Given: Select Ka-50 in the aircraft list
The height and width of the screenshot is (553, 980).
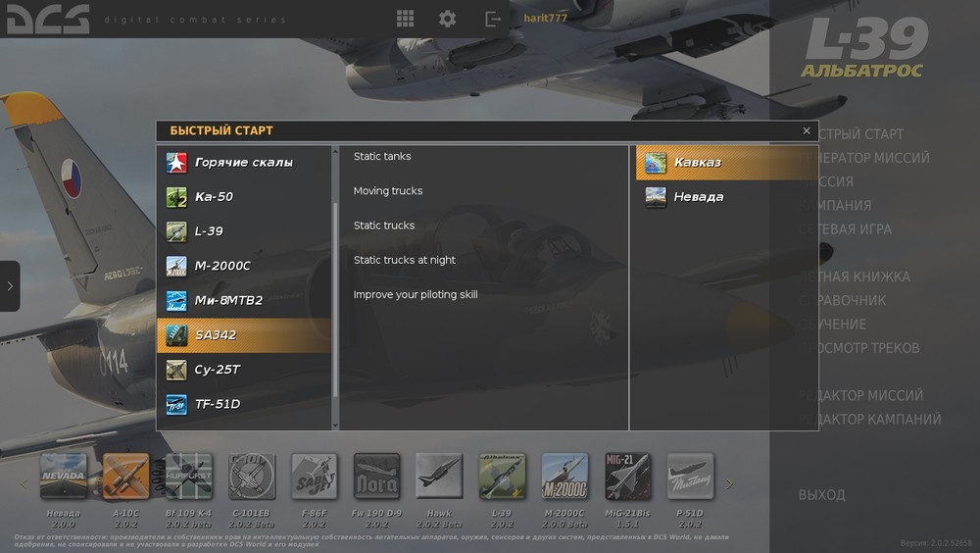Looking at the screenshot, I should tap(244, 197).
